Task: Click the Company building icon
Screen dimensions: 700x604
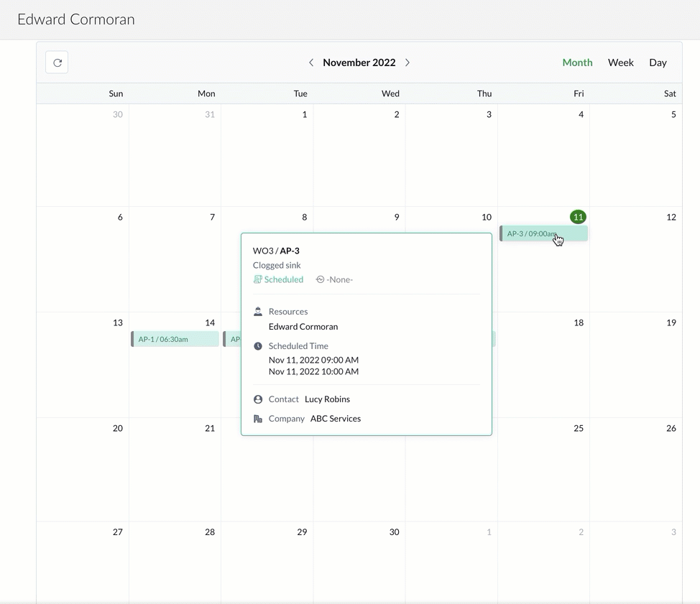Action: click(x=258, y=419)
